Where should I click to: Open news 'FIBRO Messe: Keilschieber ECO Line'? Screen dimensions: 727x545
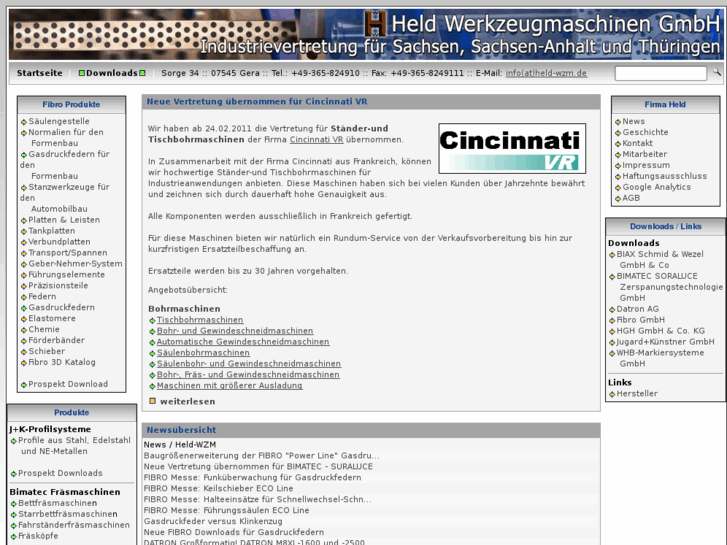point(218,488)
